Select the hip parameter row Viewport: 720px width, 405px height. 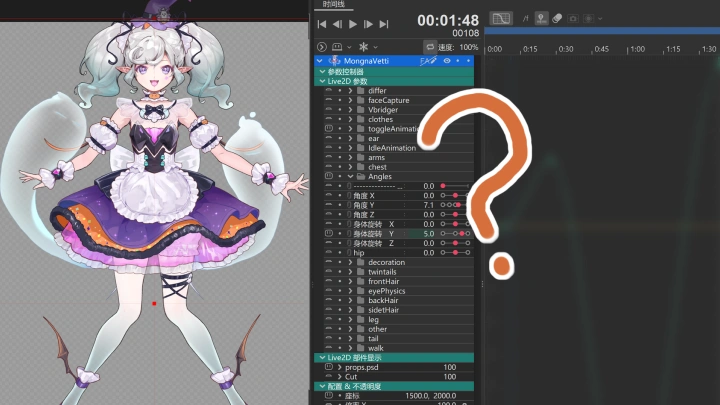pos(399,253)
